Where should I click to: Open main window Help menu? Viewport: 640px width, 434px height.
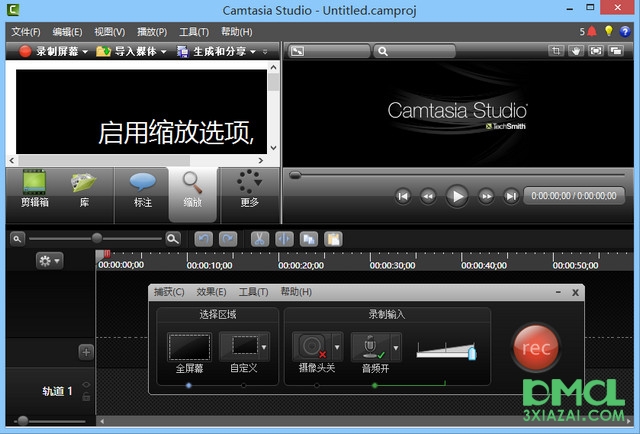[237, 32]
